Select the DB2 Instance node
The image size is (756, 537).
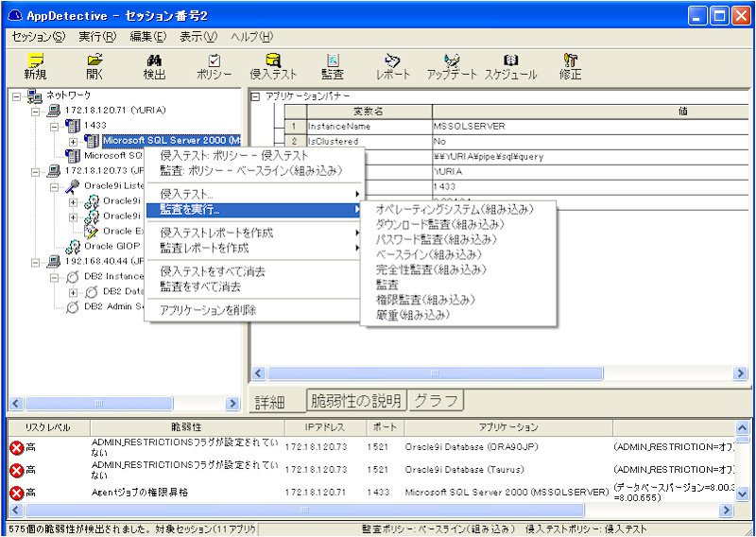(x=113, y=276)
